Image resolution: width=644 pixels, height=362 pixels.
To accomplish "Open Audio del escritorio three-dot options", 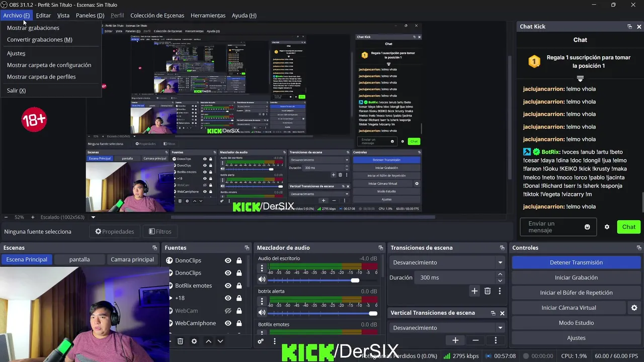I will (262, 268).
